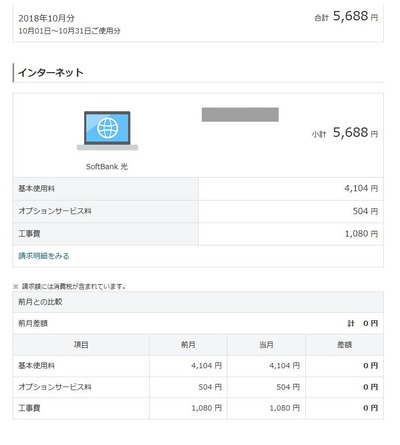Click オプションサービス料 label in upper table

pos(55,211)
